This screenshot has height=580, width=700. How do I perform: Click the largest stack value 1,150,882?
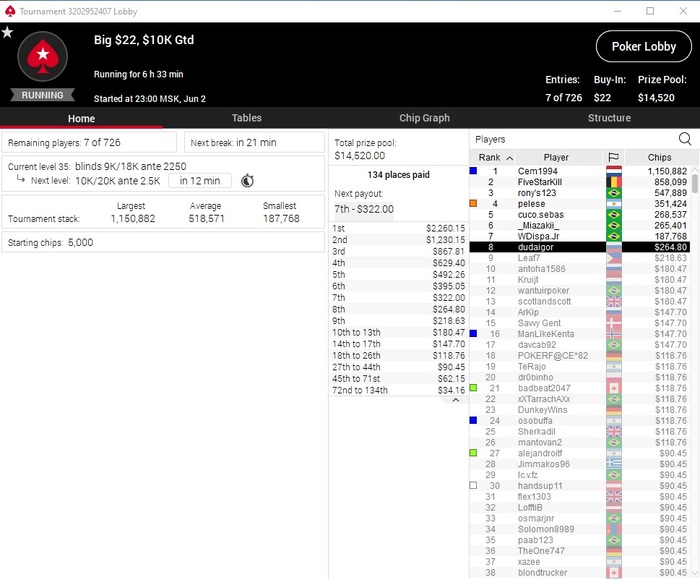click(133, 218)
